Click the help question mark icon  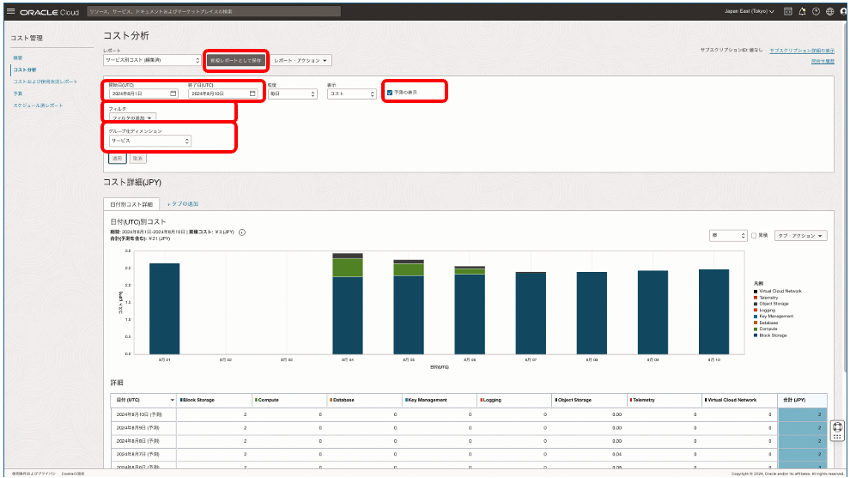(816, 11)
